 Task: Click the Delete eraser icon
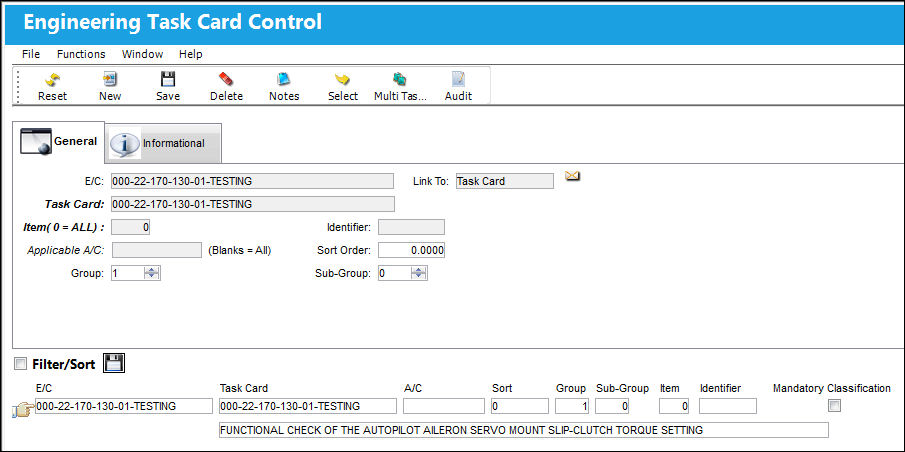click(226, 79)
